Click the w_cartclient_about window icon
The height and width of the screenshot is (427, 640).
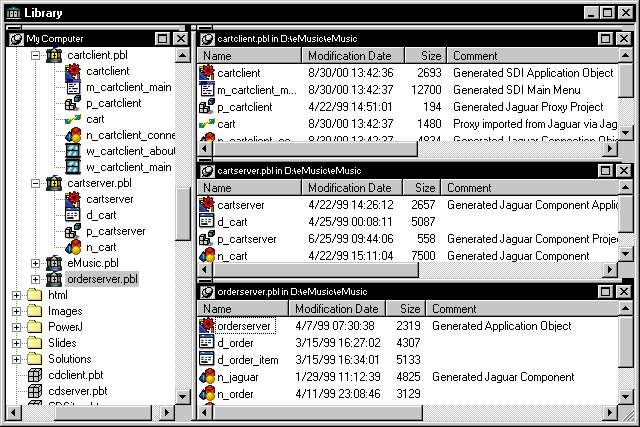click(x=73, y=151)
